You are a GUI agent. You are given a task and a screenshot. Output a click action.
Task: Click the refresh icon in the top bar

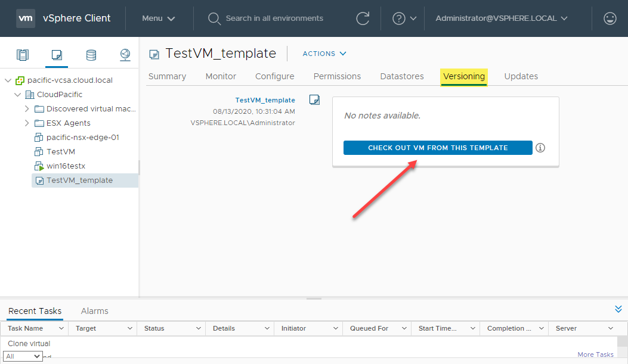point(363,18)
